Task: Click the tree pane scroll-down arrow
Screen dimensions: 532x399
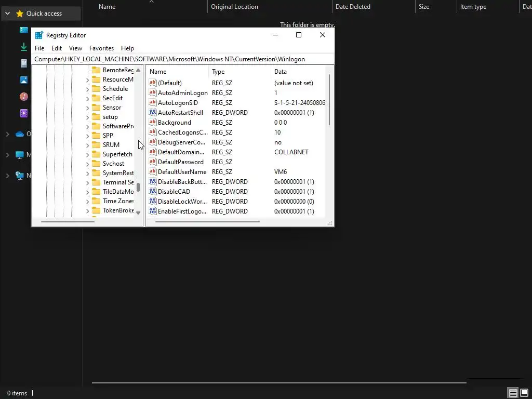Action: tap(138, 212)
